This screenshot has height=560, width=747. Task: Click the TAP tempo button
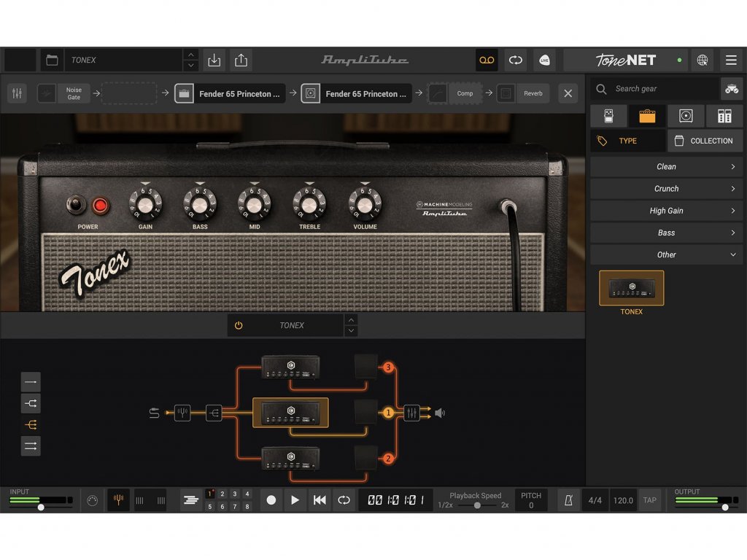coord(650,500)
